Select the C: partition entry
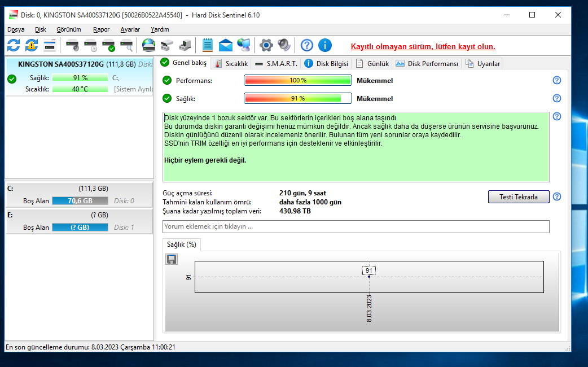Viewport: 588px width, 367px height. 79,195
